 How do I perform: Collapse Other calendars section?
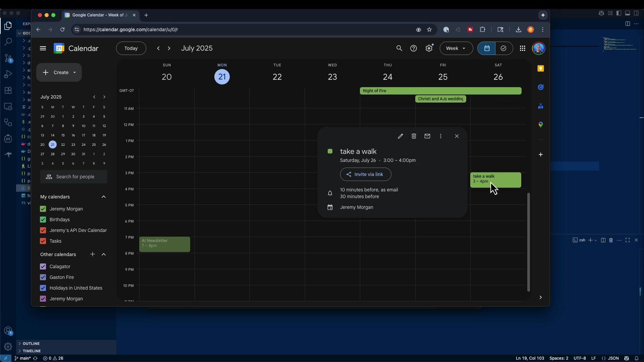(104, 254)
